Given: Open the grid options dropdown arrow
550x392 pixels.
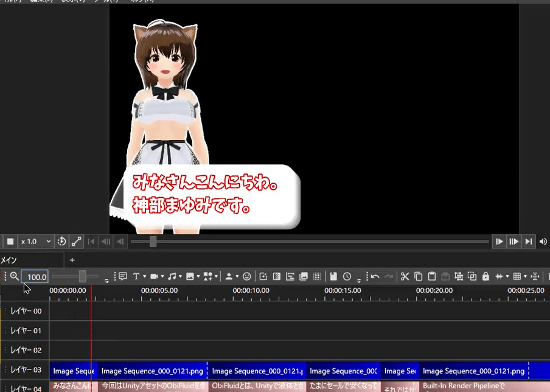Looking at the screenshot, I should pyautogui.click(x=525, y=276).
